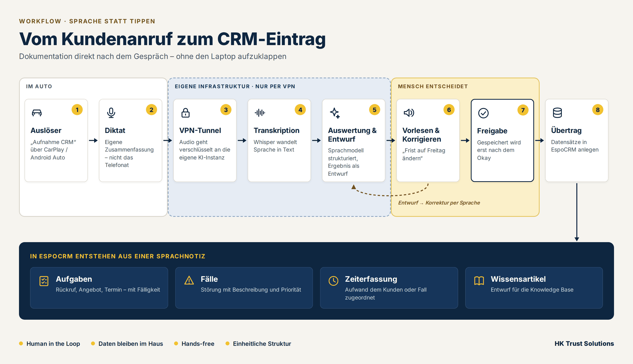
Task: Click the "Auslöser" card heading
Action: (x=46, y=130)
